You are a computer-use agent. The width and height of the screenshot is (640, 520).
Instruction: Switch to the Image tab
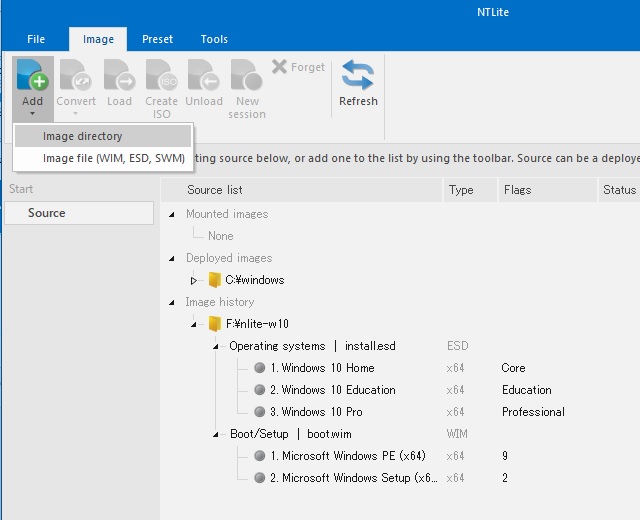click(98, 39)
